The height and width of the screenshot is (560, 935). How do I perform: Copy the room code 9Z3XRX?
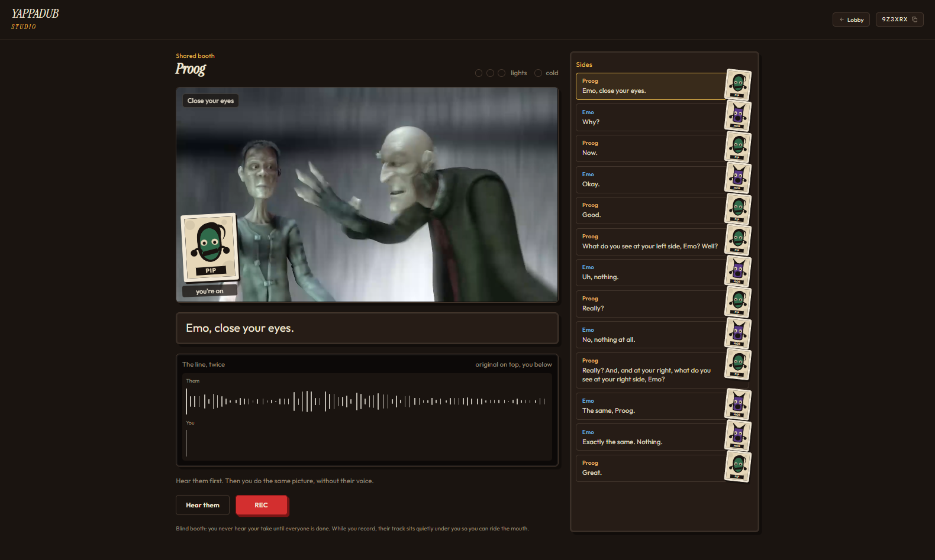[899, 20]
